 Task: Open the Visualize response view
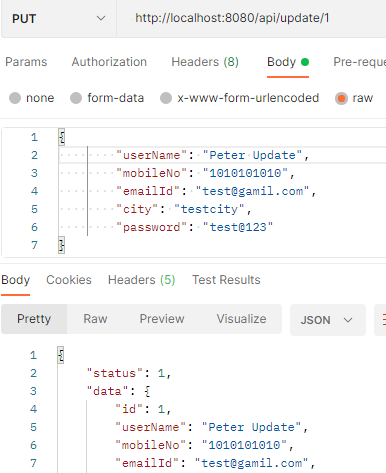pyautogui.click(x=241, y=319)
